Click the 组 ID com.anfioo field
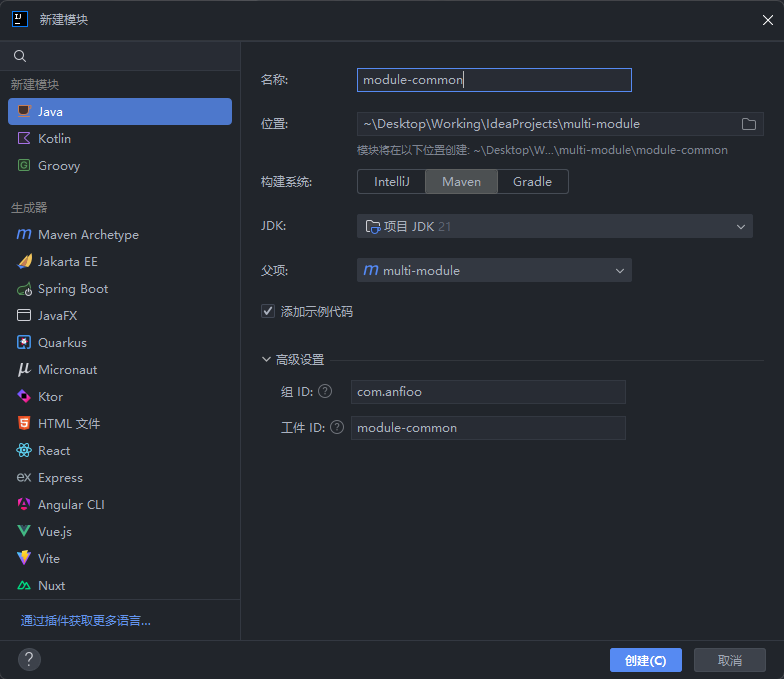 click(488, 392)
